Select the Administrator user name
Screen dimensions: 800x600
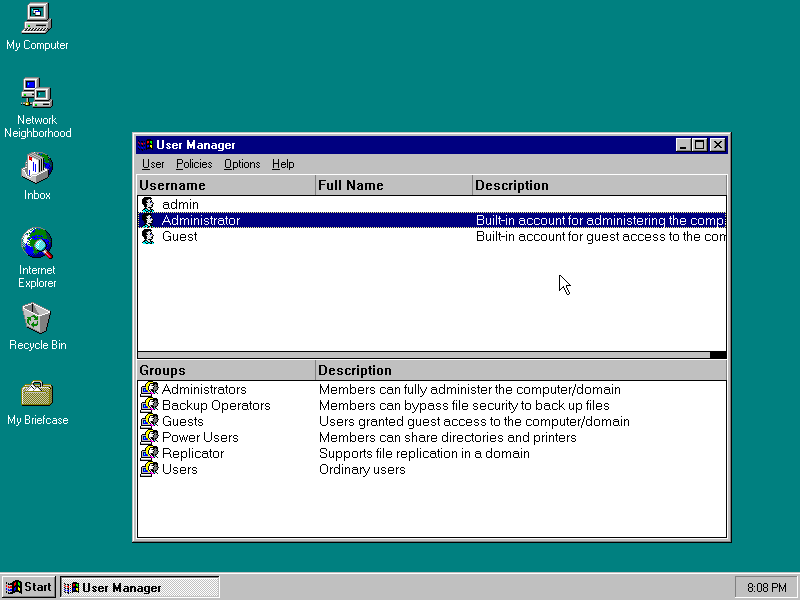click(201, 220)
